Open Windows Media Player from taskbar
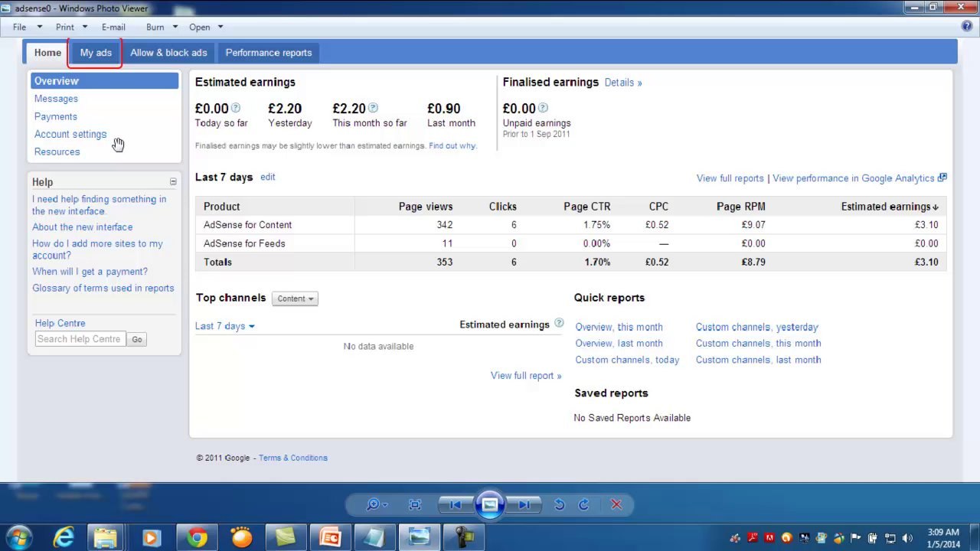This screenshot has width=980, height=551. [151, 538]
